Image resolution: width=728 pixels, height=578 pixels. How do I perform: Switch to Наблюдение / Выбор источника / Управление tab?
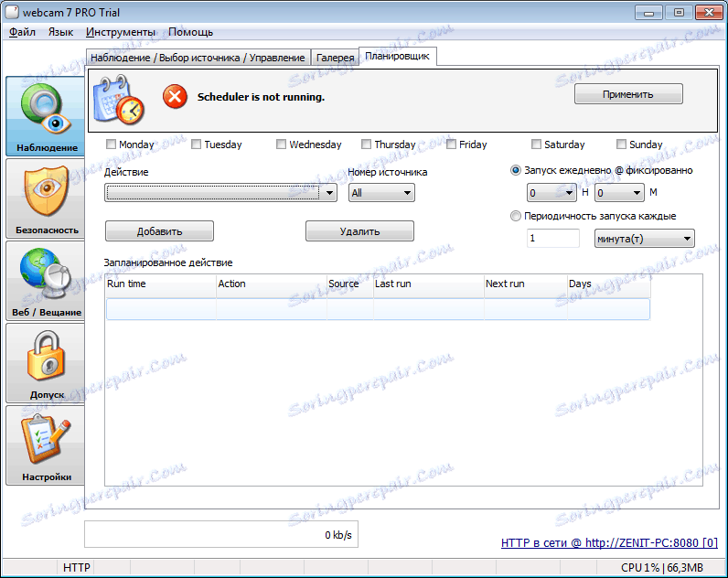tap(198, 58)
